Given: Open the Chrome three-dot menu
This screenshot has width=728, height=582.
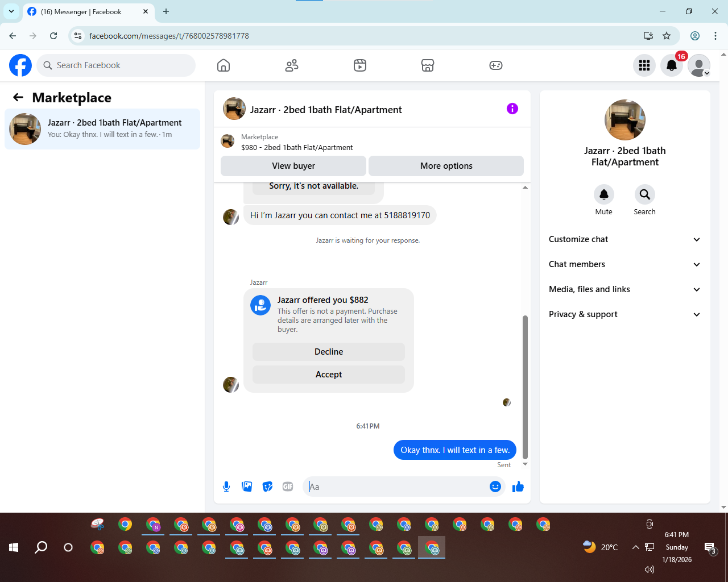Looking at the screenshot, I should tap(715, 36).
